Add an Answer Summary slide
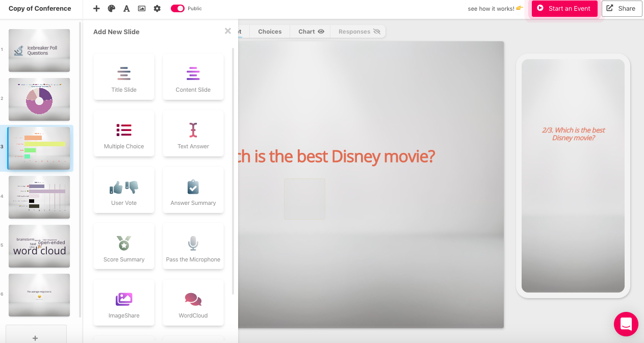The image size is (644, 343). (193, 190)
